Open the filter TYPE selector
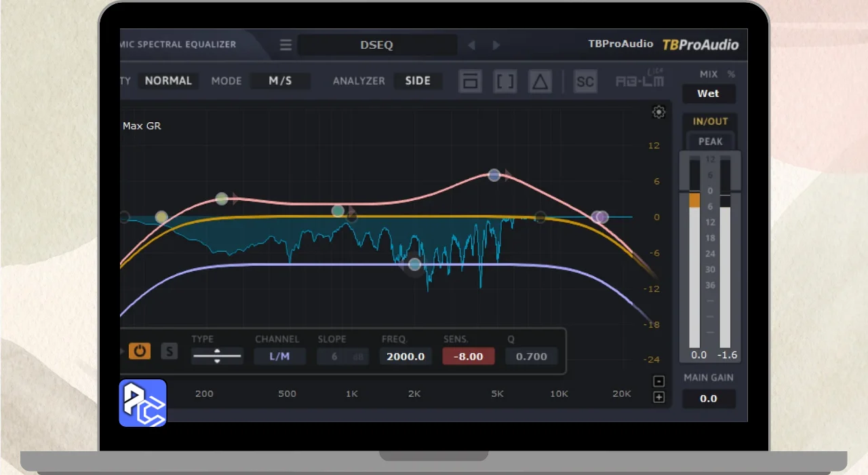This screenshot has height=475, width=868. [x=217, y=356]
